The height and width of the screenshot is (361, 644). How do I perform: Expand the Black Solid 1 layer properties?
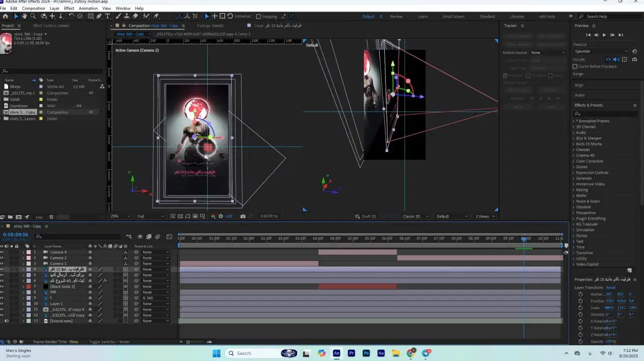click(23, 286)
